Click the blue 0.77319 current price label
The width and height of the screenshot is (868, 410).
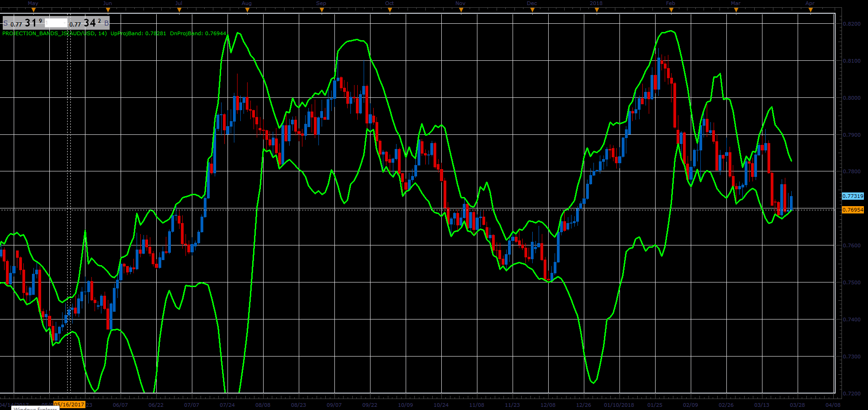tap(853, 196)
